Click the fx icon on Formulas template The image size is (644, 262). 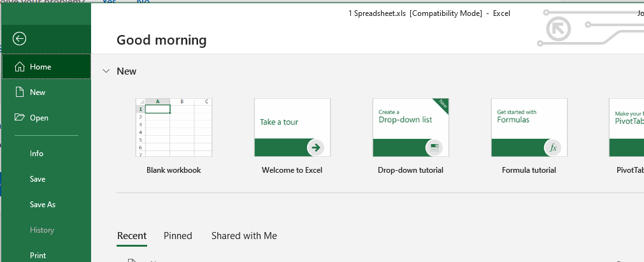point(553,148)
